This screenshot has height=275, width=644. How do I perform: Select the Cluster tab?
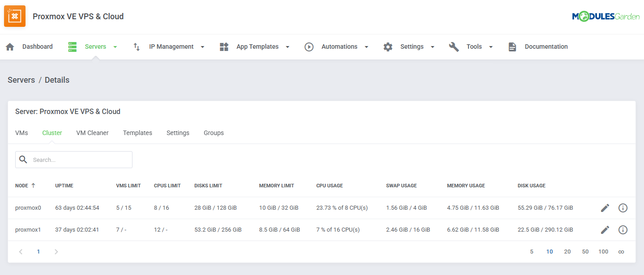click(x=52, y=133)
